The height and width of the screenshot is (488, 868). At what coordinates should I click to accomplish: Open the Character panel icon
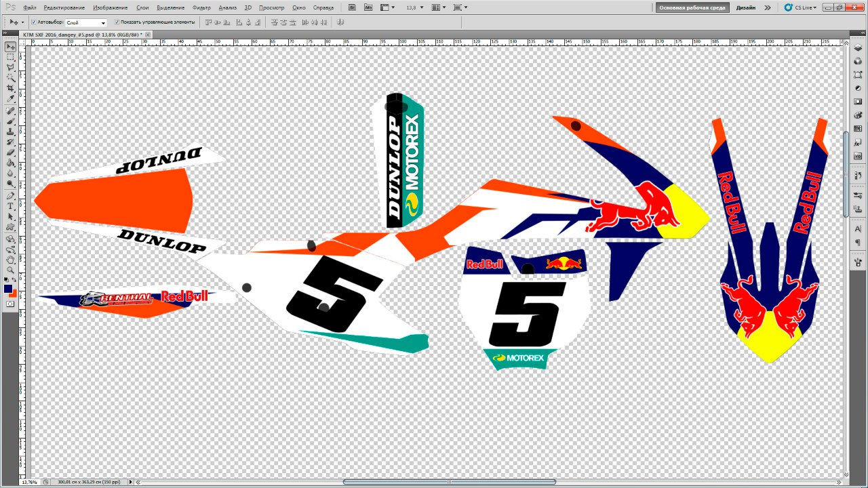tap(858, 229)
